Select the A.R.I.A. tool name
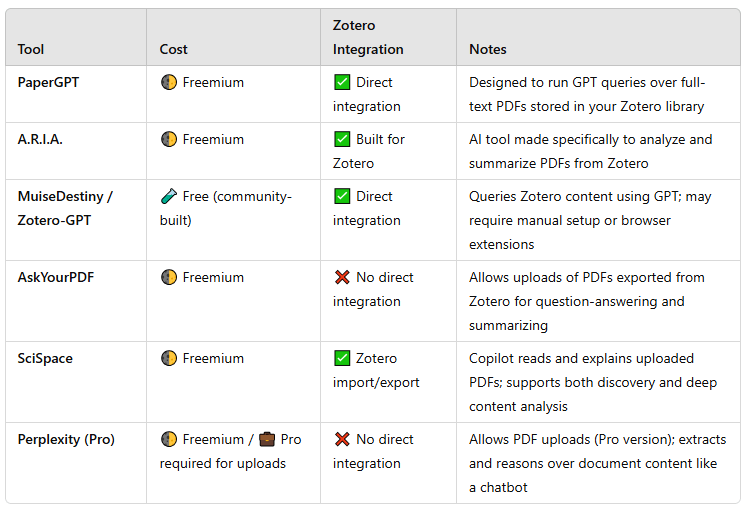 pyautogui.click(x=40, y=139)
